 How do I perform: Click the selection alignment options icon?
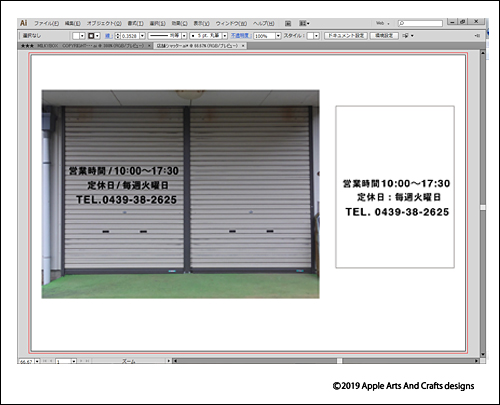click(x=407, y=35)
